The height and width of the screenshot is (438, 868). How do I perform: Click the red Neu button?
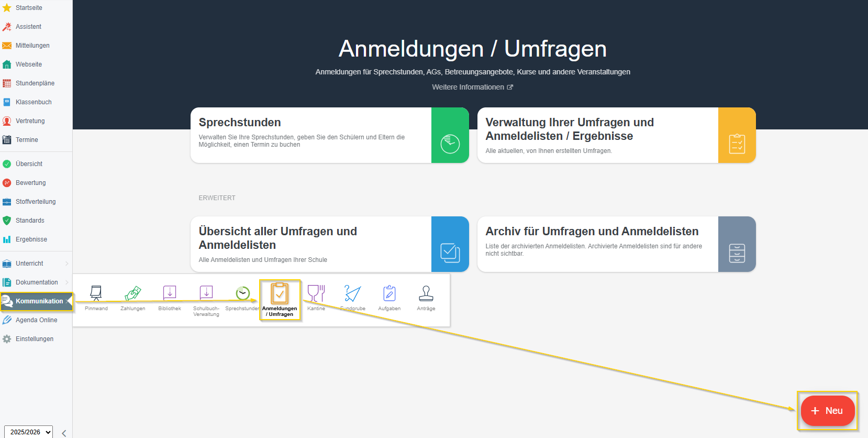(x=827, y=411)
